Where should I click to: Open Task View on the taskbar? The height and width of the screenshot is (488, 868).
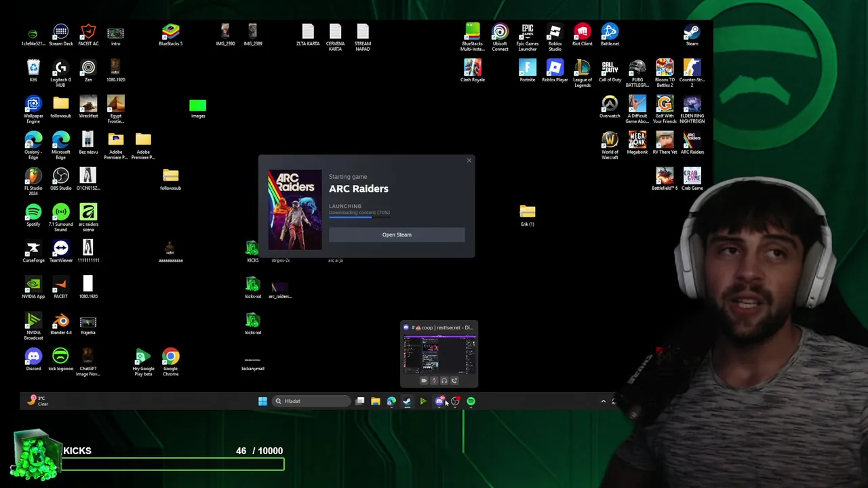[x=360, y=401]
